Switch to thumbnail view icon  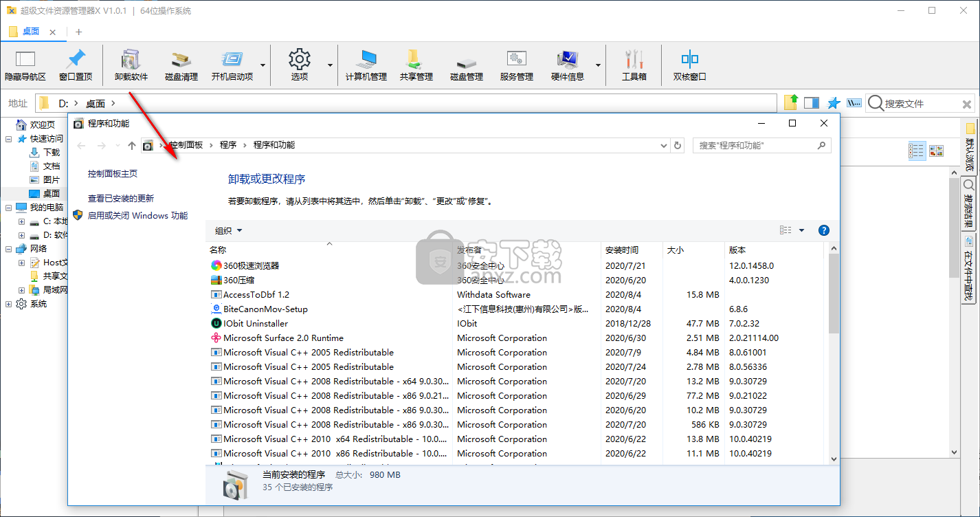[937, 151]
